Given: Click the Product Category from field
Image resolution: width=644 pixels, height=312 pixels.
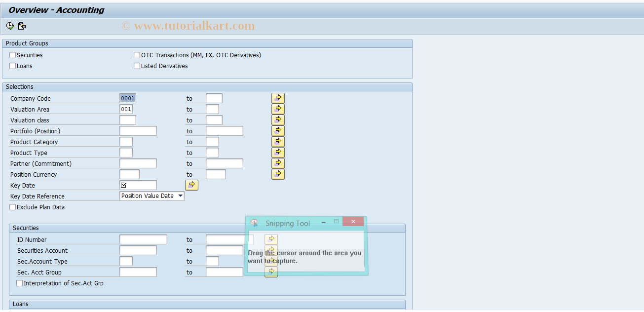Looking at the screenshot, I should 126,142.
